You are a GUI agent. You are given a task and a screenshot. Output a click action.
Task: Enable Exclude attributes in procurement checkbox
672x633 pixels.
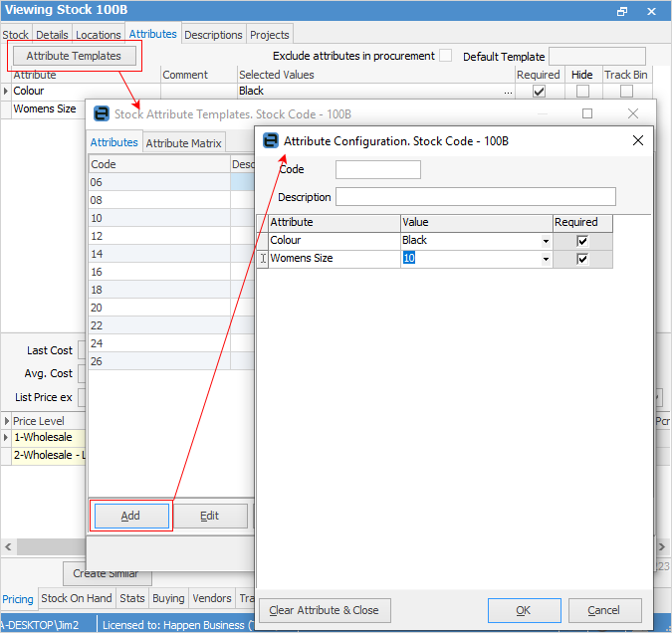pyautogui.click(x=445, y=56)
